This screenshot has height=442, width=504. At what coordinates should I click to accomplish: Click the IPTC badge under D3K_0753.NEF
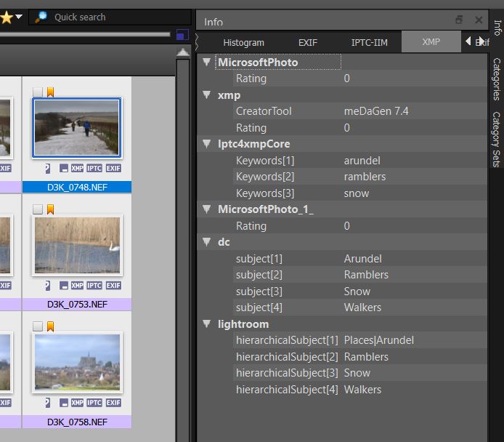point(94,286)
